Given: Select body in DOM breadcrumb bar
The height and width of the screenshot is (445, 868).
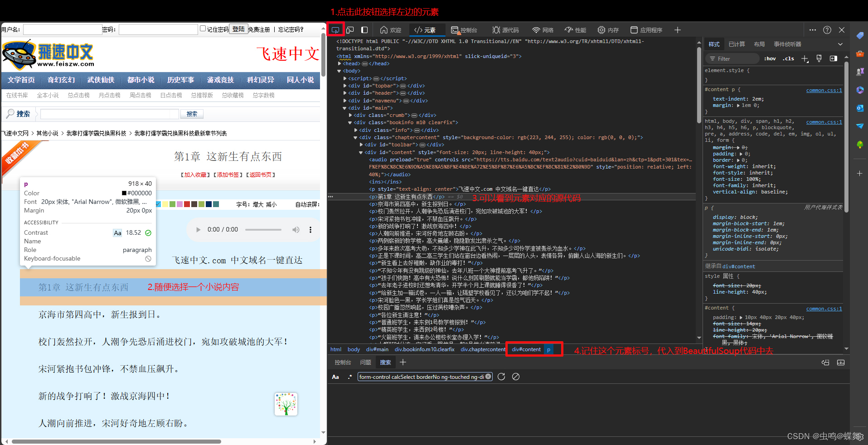Looking at the screenshot, I should click(x=354, y=349).
